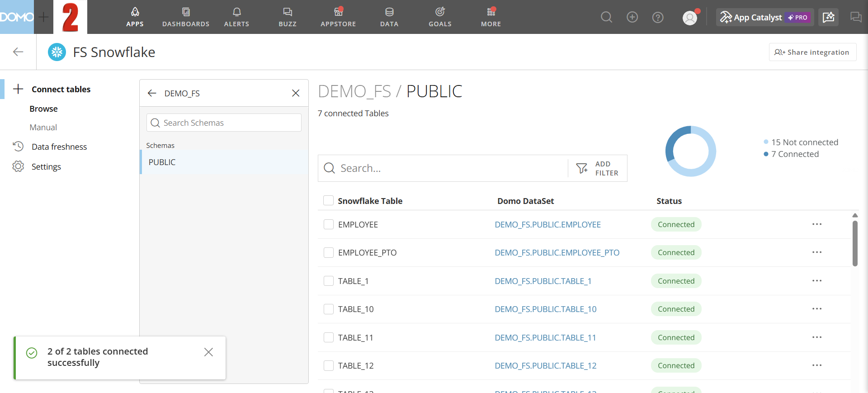Viewport: 868px width, 393px height.
Task: Select the PUBLIC schema
Action: click(224, 162)
